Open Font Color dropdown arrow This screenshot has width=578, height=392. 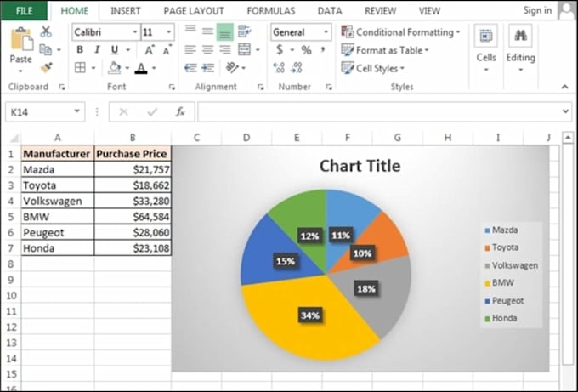tap(154, 68)
